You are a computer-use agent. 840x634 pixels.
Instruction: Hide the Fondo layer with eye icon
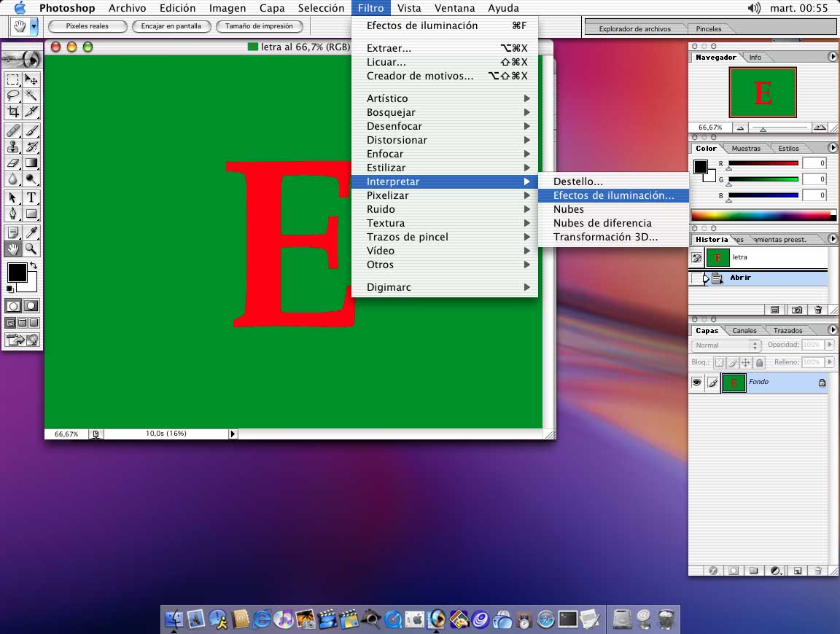[x=697, y=383]
